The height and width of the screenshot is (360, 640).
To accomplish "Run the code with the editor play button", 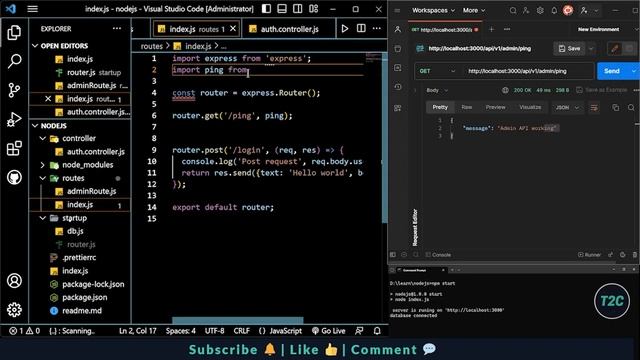I will tap(345, 29).
